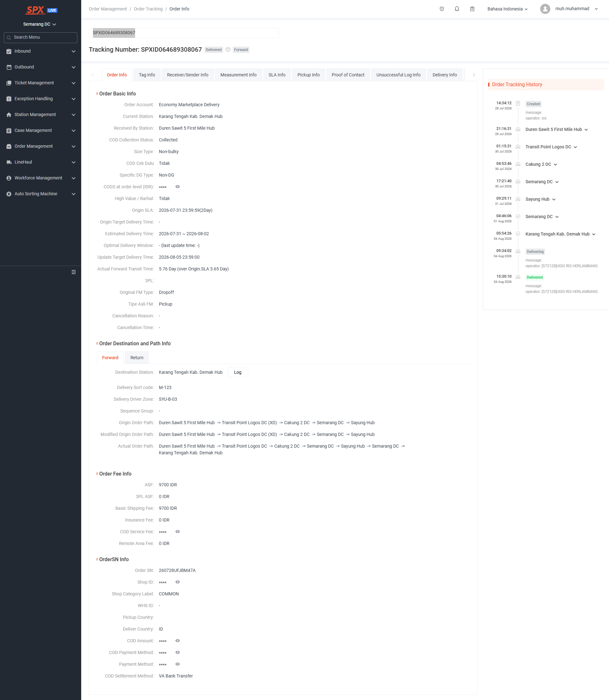Screen dimensions: 609x700
Task: Focus the Search Menu field
Action: [x=41, y=37]
